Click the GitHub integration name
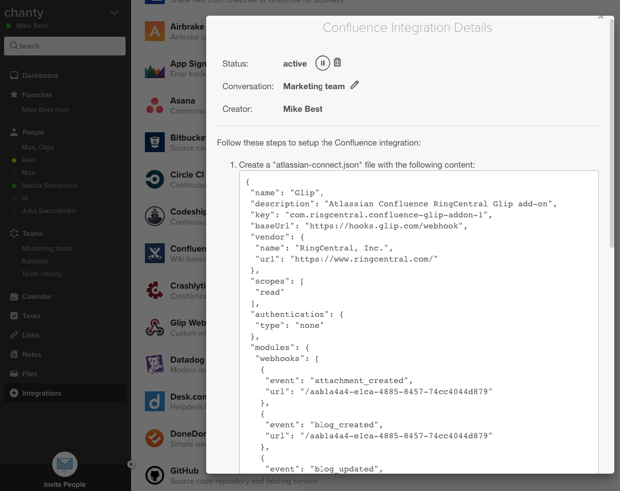This screenshot has width=620, height=491. click(184, 471)
